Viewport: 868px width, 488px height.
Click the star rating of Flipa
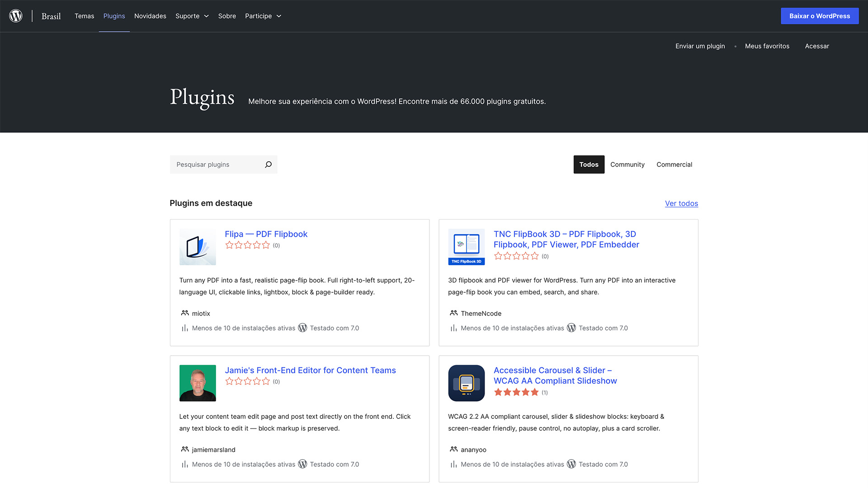click(x=247, y=245)
